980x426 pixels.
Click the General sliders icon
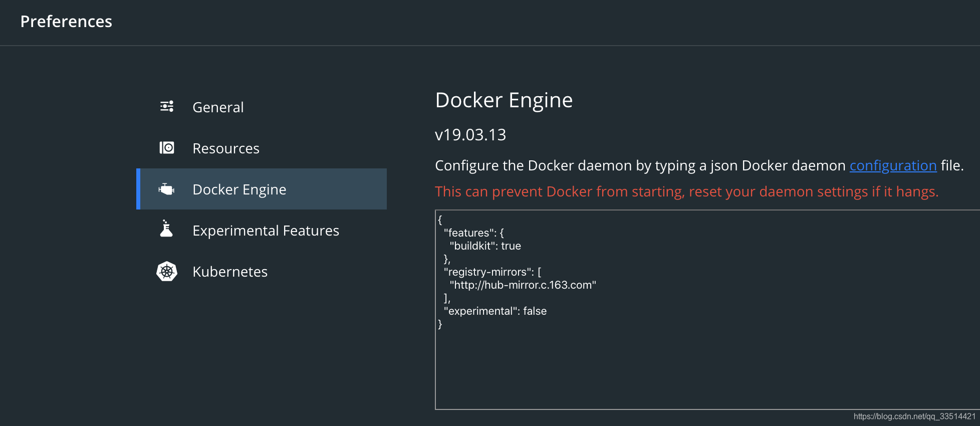pyautogui.click(x=167, y=106)
